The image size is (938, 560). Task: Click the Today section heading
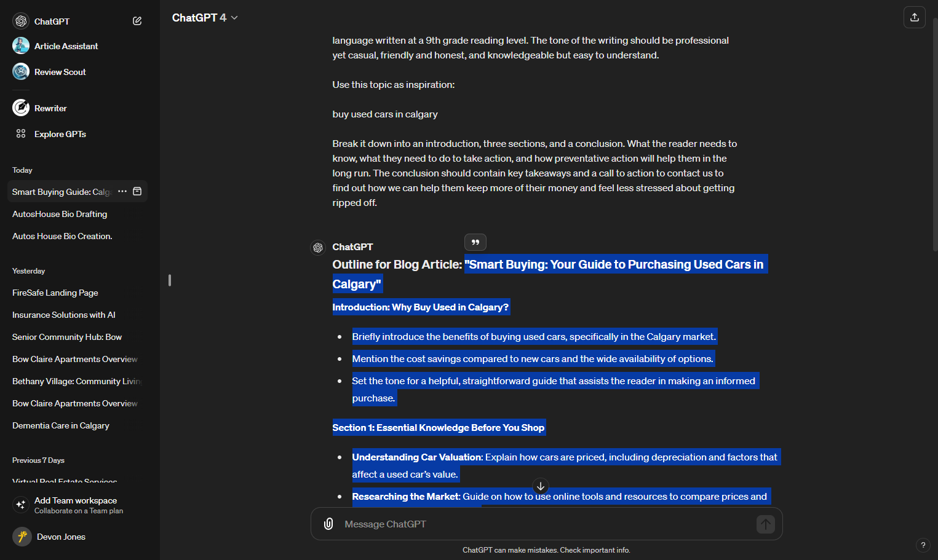click(22, 170)
